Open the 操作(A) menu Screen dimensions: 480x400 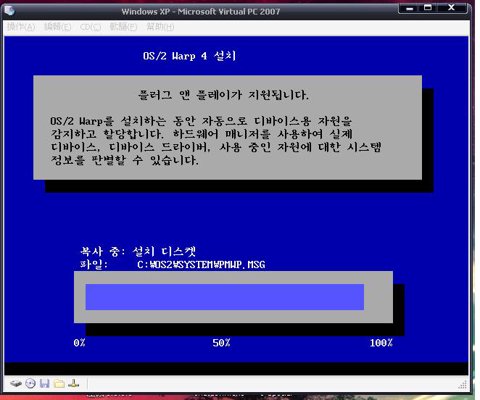(x=21, y=27)
